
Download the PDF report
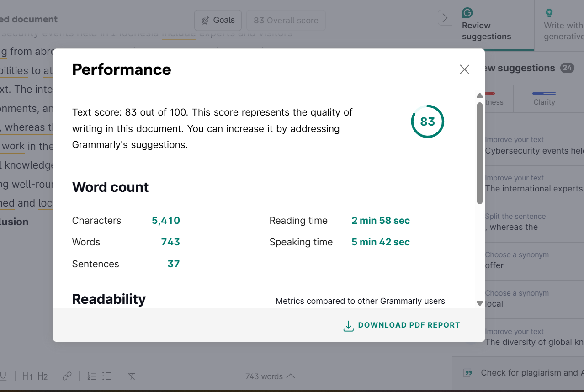tap(402, 325)
